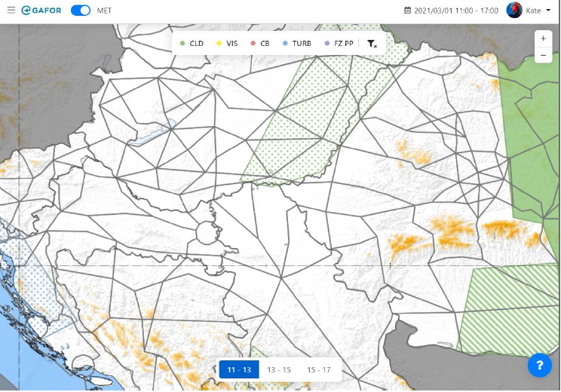The width and height of the screenshot is (561, 392).
Task: Switch to the 15 - 17 time tab
Action: click(x=318, y=369)
